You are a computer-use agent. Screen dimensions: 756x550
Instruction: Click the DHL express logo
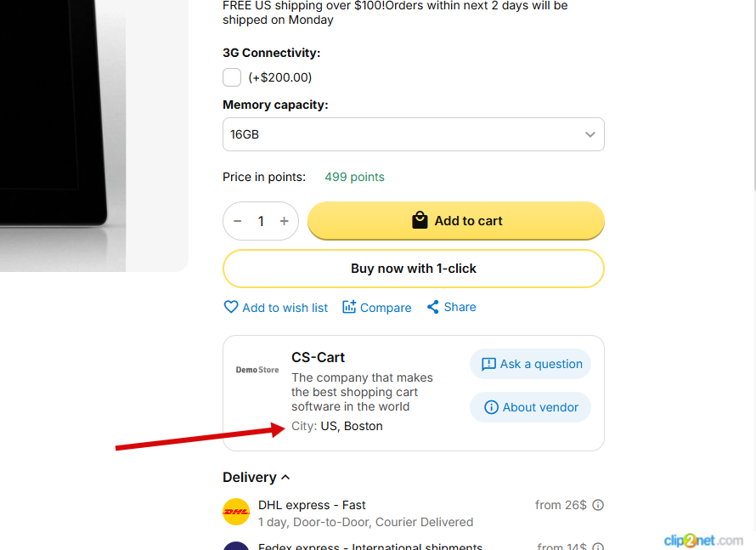click(236, 512)
